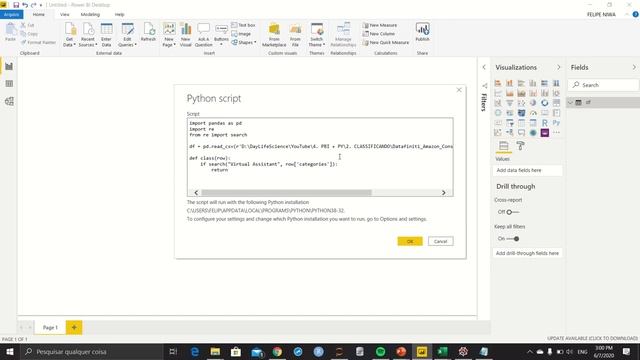The height and width of the screenshot is (360, 640).
Task: Click New Visual in the ribbon
Action: [186, 35]
